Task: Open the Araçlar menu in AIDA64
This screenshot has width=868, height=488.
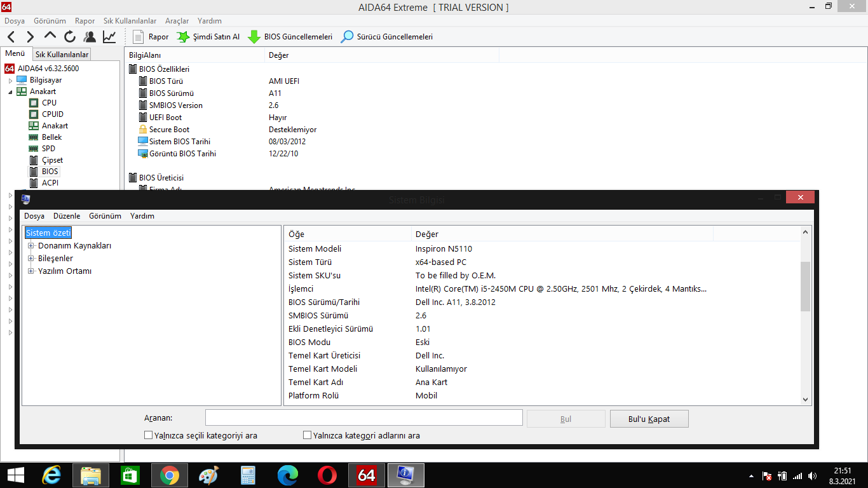Action: tap(177, 21)
